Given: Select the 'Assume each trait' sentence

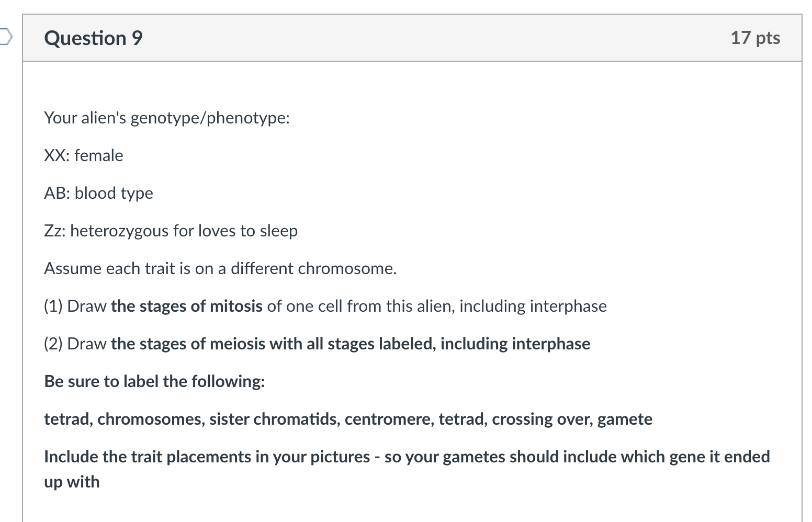Looking at the screenshot, I should click(220, 268).
